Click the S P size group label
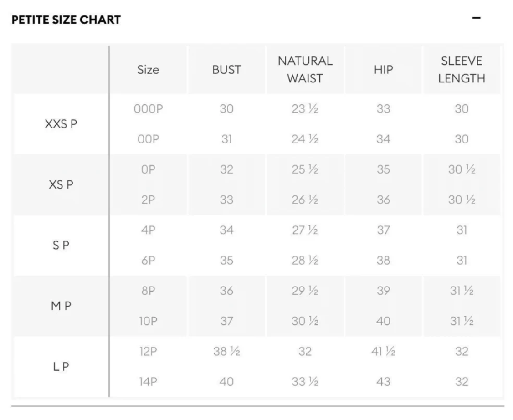The image size is (513, 420). click(61, 245)
